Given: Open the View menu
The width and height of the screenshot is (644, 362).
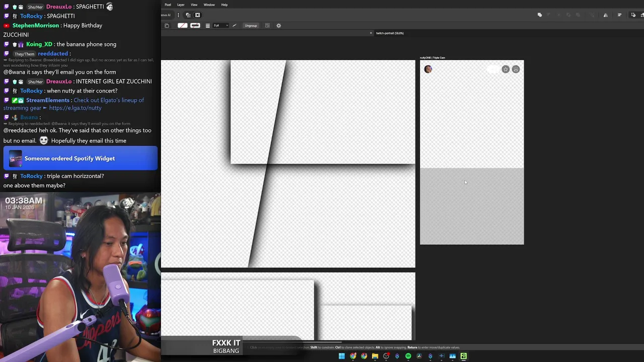Looking at the screenshot, I should 194,5.
